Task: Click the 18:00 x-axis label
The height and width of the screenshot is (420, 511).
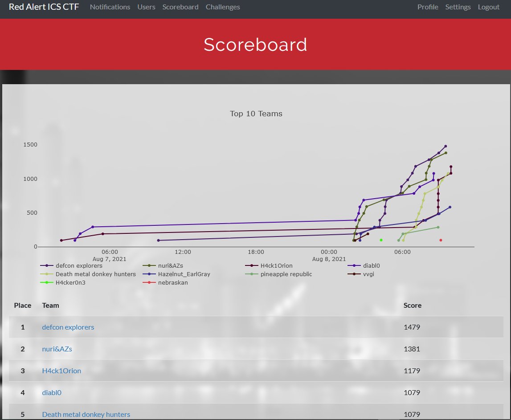Action: pos(256,252)
